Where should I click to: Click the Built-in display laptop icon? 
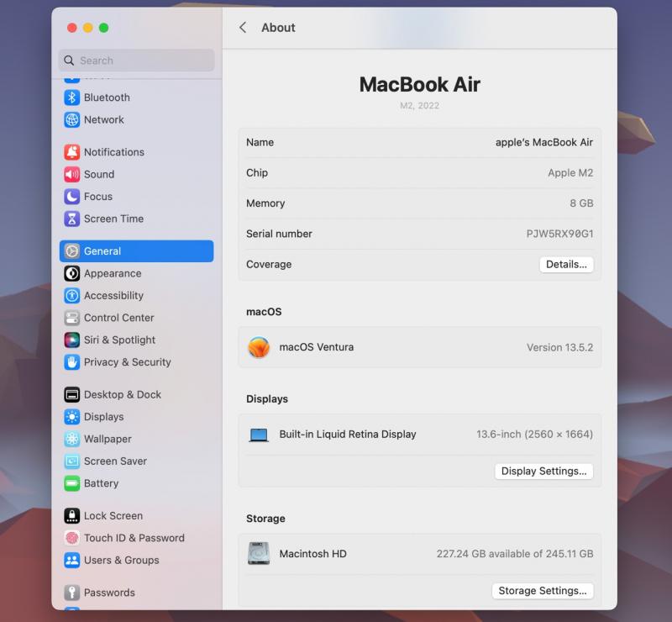pyautogui.click(x=259, y=435)
